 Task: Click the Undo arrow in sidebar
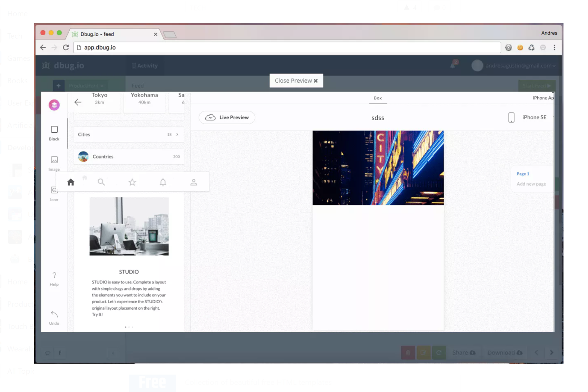click(54, 318)
